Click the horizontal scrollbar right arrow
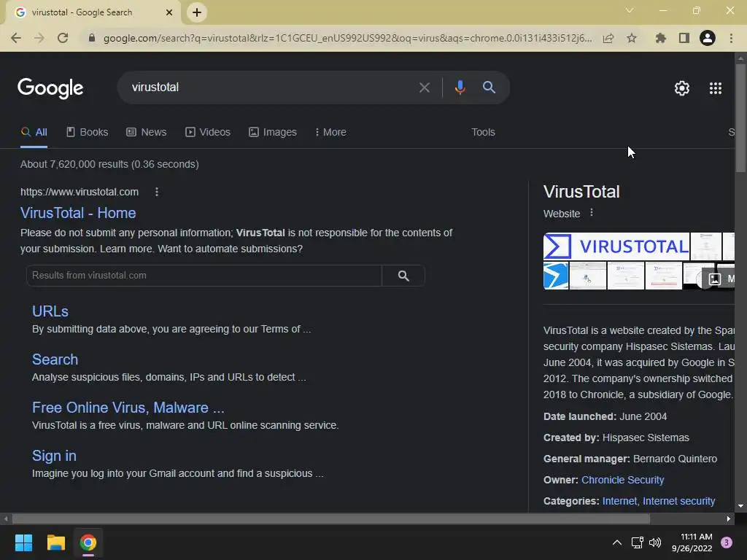This screenshot has width=747, height=560. click(x=729, y=519)
